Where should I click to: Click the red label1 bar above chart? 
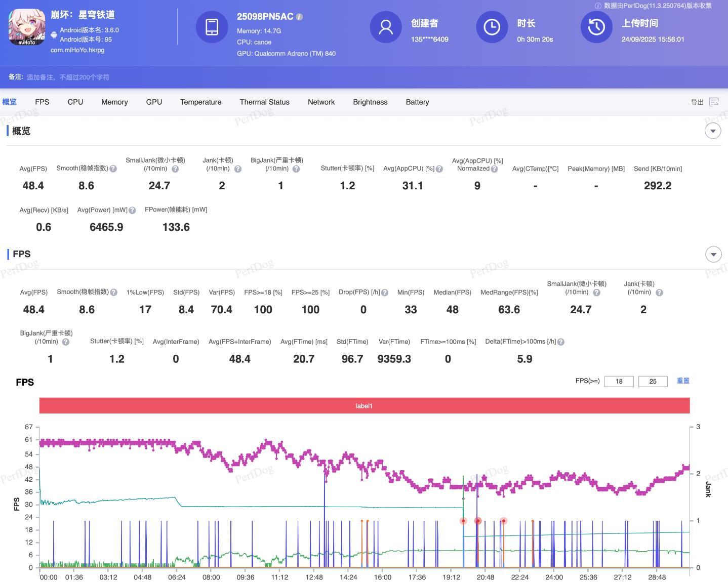pos(364,406)
